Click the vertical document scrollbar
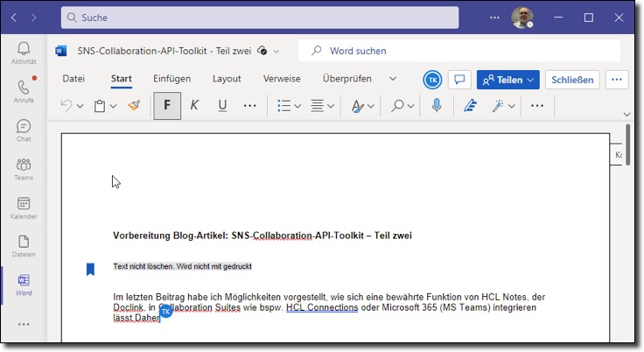644x352 pixels. click(x=627, y=144)
